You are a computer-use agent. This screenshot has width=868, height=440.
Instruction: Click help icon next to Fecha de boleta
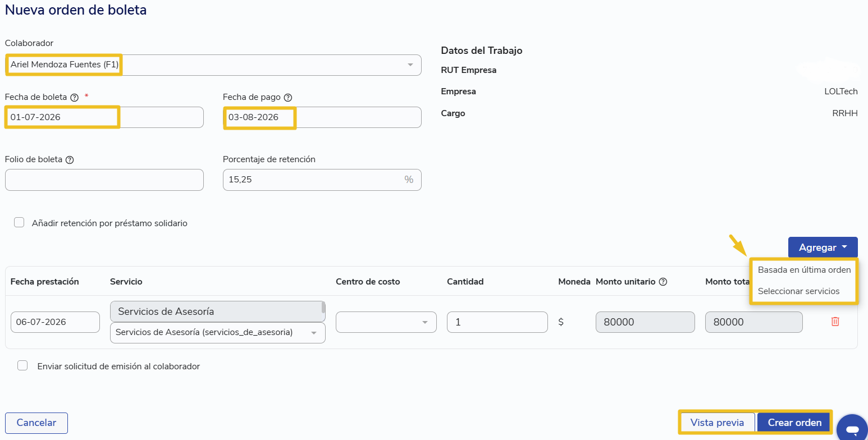(x=74, y=97)
